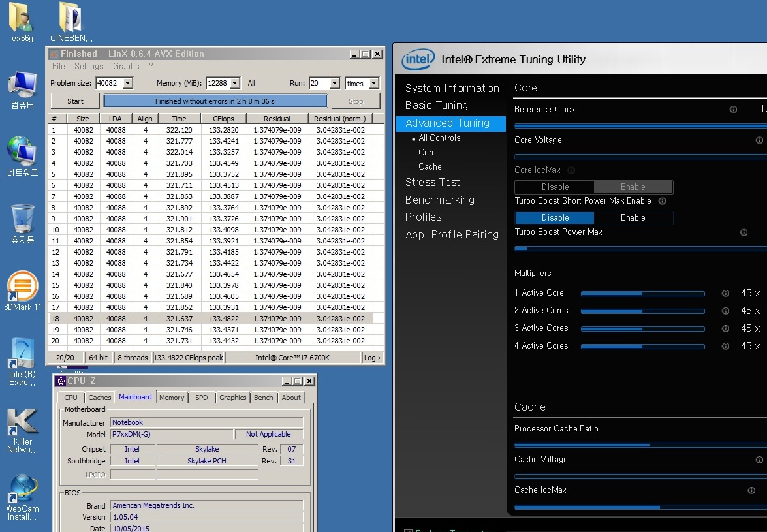This screenshot has width=767, height=532.
Task: Adjust the Processor Cache Ratio slider
Action: click(x=641, y=445)
